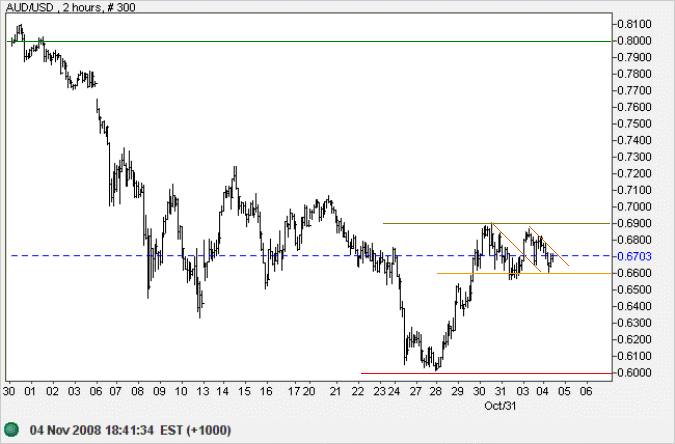675x444 pixels.
Task: Select the blue dashed current price line
Action: [x=310, y=256]
